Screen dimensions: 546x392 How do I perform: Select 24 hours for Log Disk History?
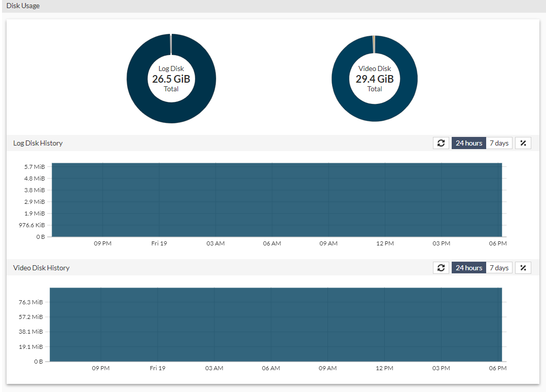[468, 142]
